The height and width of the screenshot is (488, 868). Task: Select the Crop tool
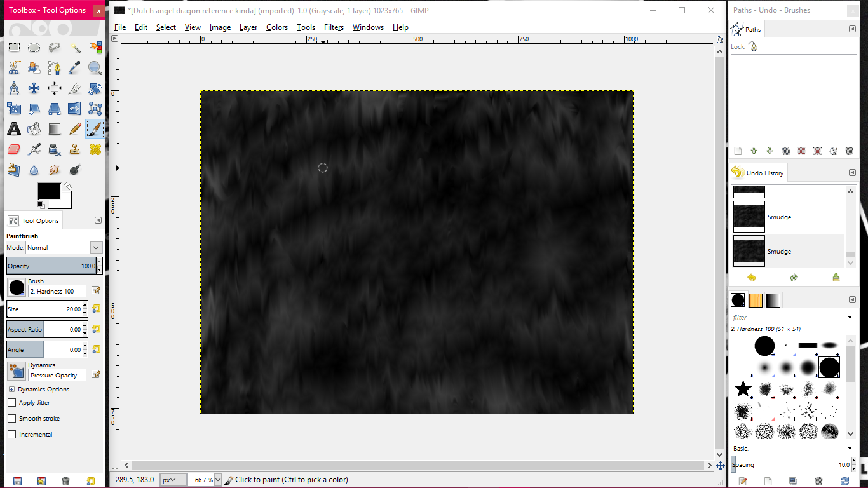[75, 88]
